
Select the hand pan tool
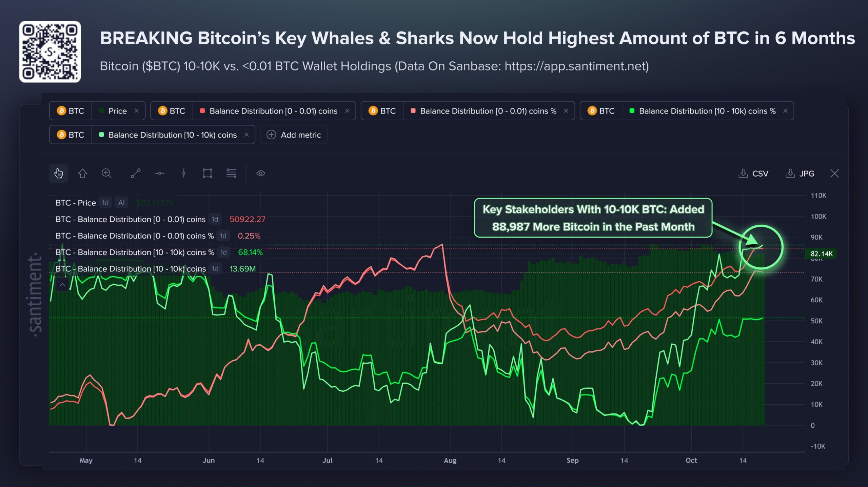pyautogui.click(x=59, y=173)
